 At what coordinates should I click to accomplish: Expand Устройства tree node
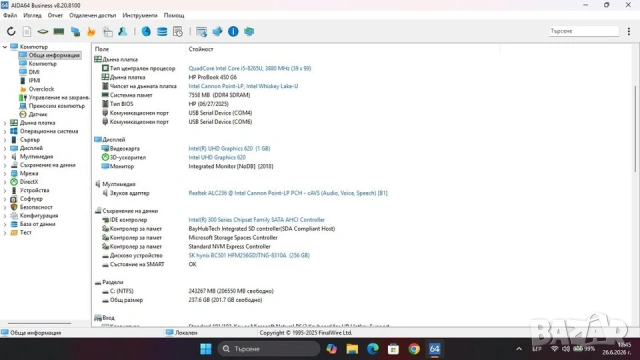[x=5, y=191]
